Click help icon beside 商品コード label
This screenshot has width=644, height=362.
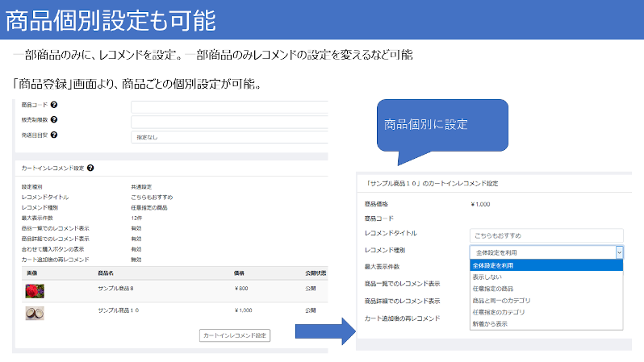pyautogui.click(x=54, y=105)
